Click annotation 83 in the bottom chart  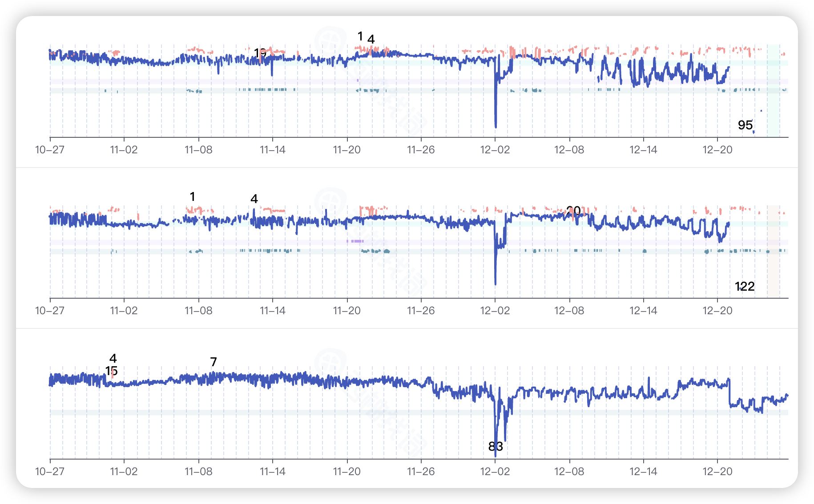pos(496,447)
